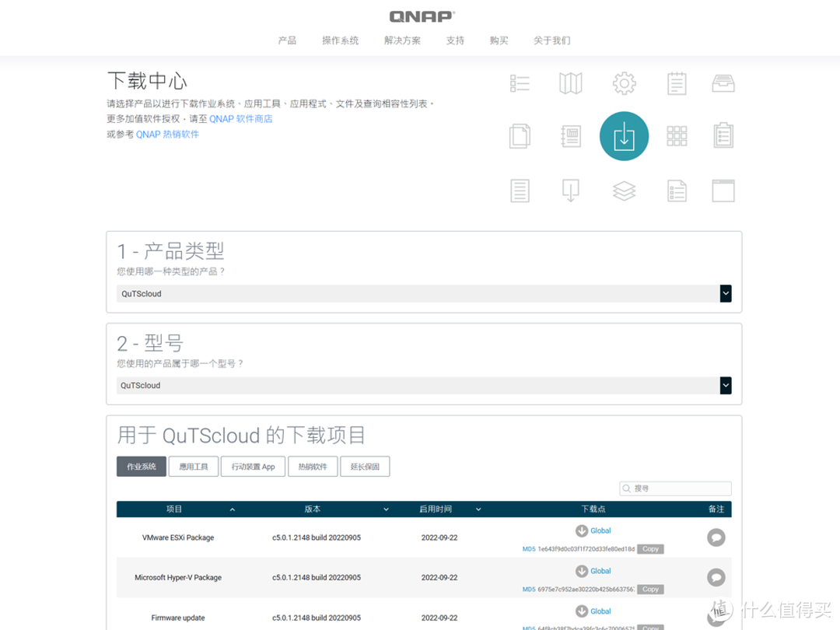Open 购买 in top navigation
Screen dimensions: 840x630
click(499, 40)
